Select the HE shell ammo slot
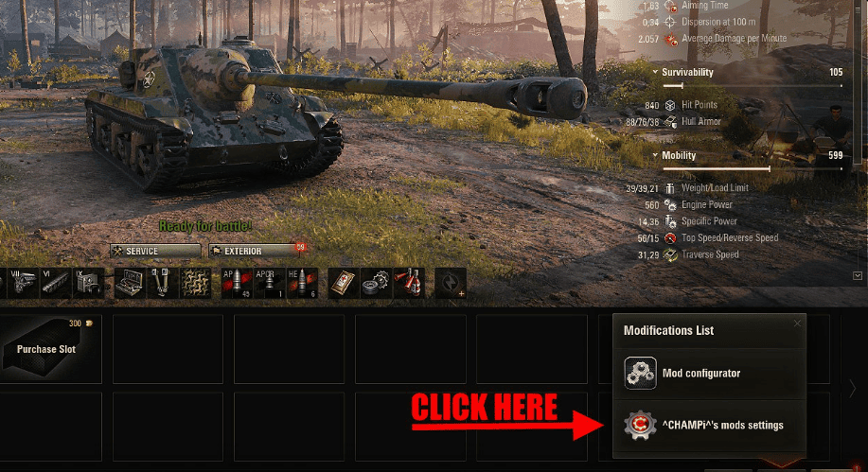 pyautogui.click(x=302, y=284)
